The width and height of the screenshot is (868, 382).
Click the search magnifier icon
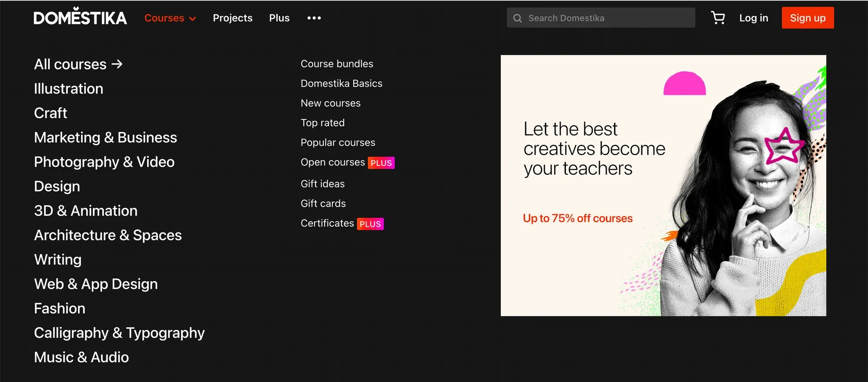click(x=517, y=18)
